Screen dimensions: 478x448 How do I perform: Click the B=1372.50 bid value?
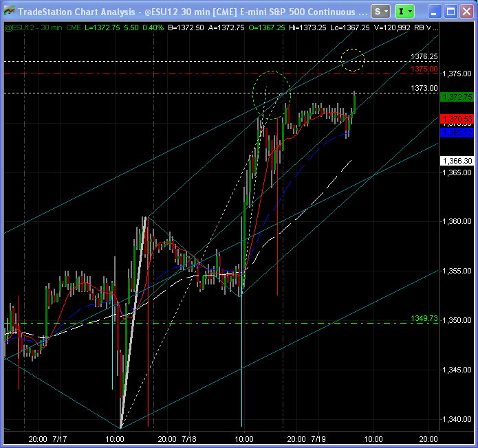pyautogui.click(x=186, y=27)
